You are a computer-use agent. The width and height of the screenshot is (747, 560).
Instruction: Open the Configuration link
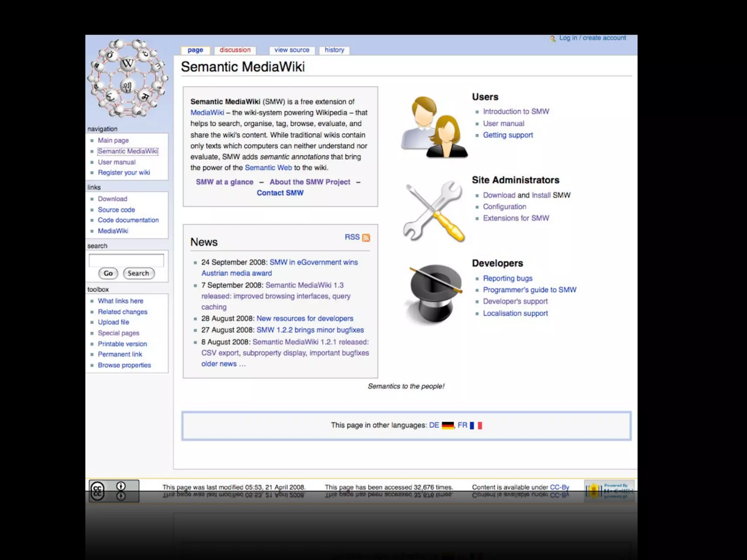click(x=505, y=207)
